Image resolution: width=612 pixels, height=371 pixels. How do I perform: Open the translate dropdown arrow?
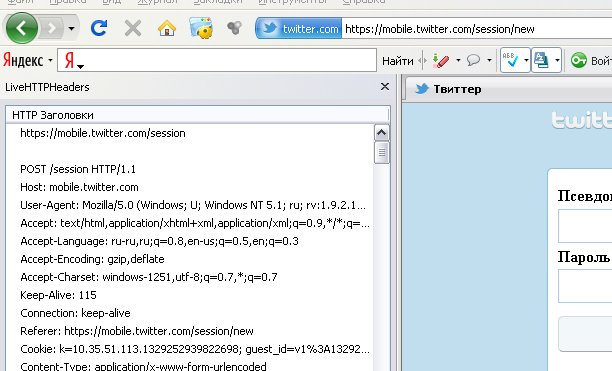coord(557,60)
